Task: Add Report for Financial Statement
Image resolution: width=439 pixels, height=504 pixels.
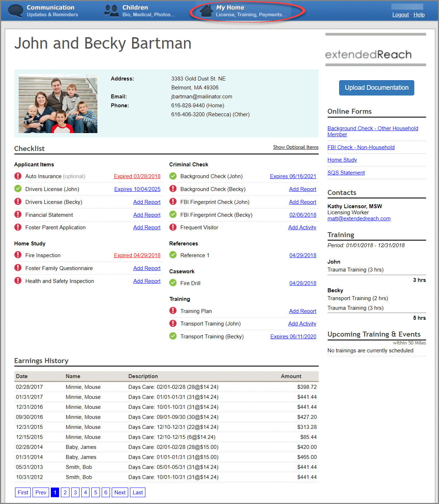Action: tap(147, 215)
